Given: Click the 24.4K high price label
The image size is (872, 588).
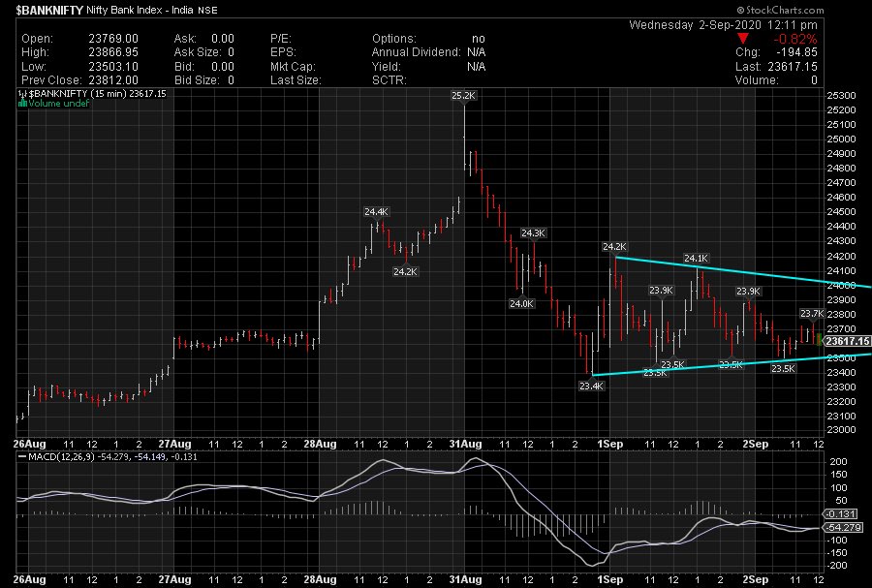Looking at the screenshot, I should pos(376,212).
